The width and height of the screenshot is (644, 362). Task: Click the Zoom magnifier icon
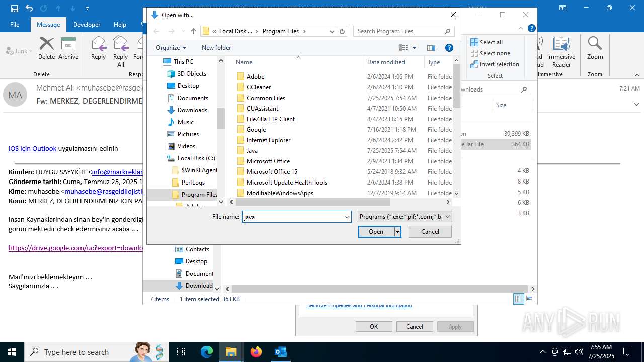pyautogui.click(x=595, y=48)
